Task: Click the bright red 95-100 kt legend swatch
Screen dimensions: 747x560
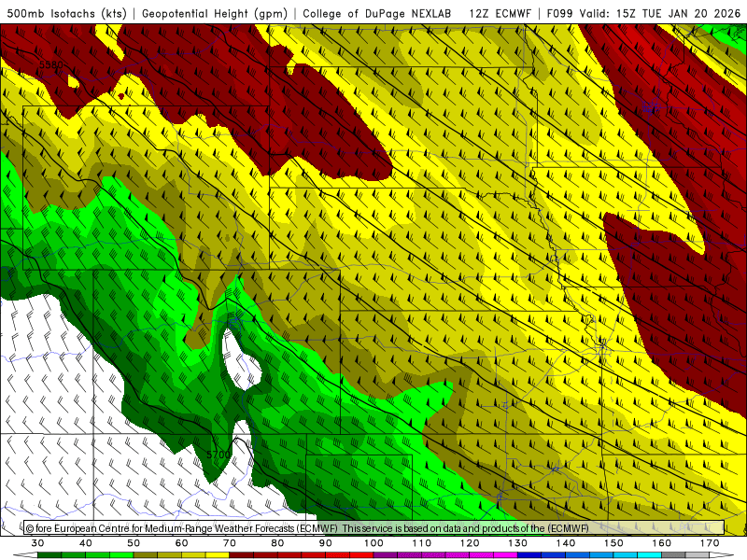Action: [x=361, y=555]
